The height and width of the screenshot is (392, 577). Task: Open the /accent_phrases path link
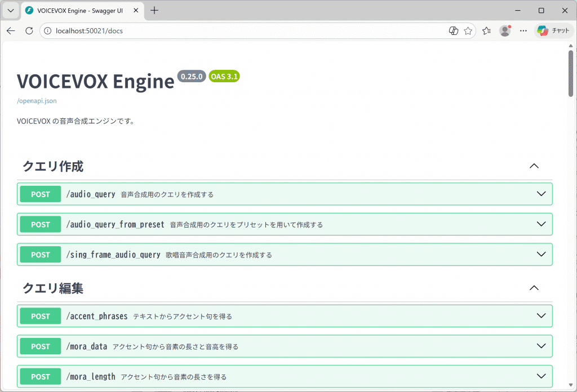click(x=97, y=316)
